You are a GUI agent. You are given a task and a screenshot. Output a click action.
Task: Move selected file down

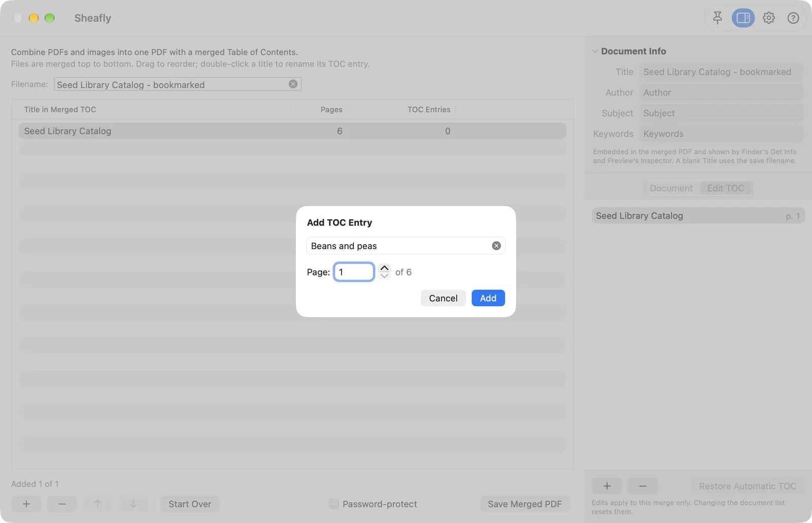point(133,504)
